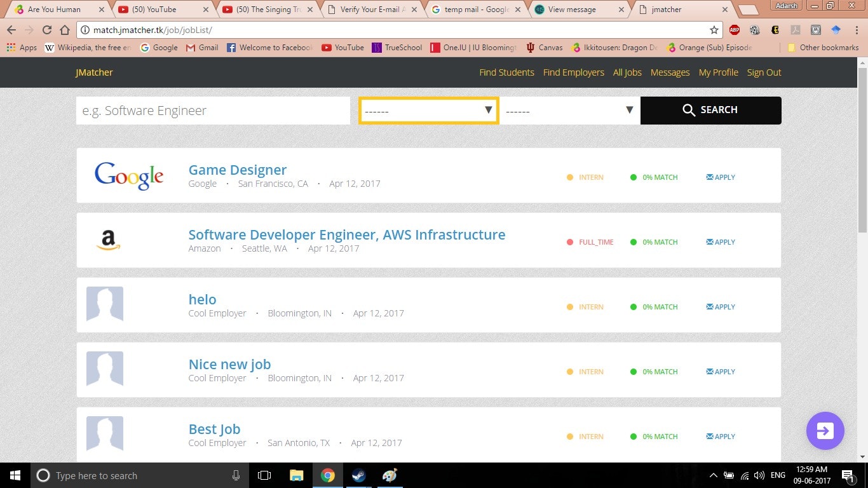Image resolution: width=868 pixels, height=488 pixels.
Task: Click Sign Out
Action: click(764, 72)
